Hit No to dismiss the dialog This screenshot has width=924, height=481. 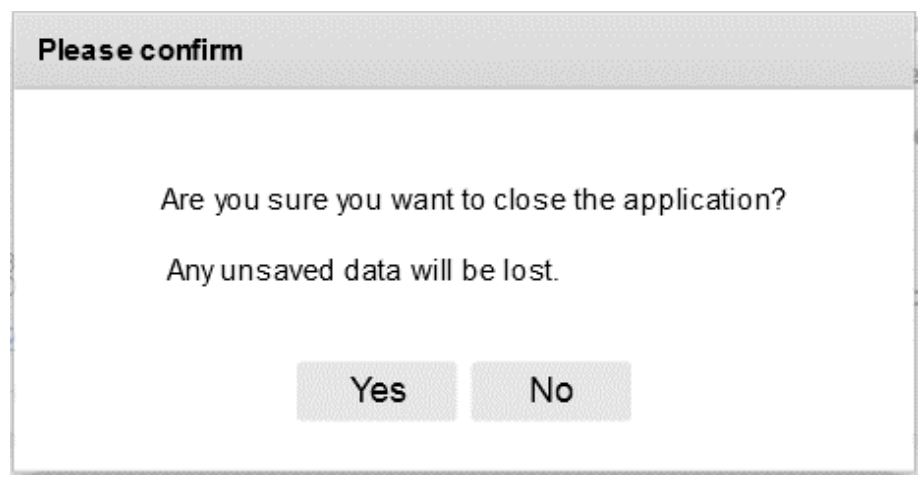pyautogui.click(x=551, y=391)
